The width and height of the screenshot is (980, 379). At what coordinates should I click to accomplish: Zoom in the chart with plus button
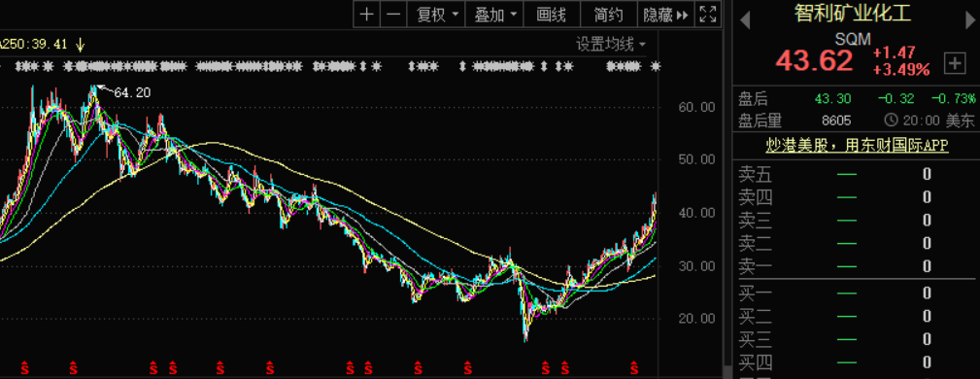point(367,14)
